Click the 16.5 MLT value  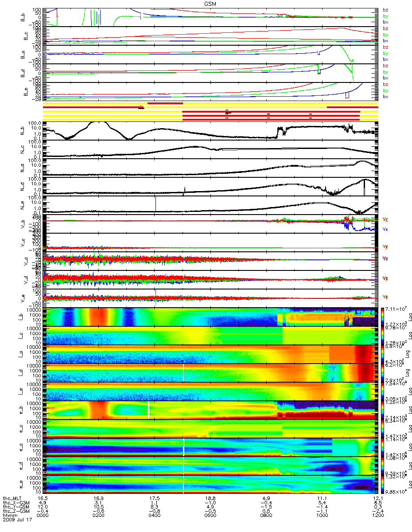43,498
